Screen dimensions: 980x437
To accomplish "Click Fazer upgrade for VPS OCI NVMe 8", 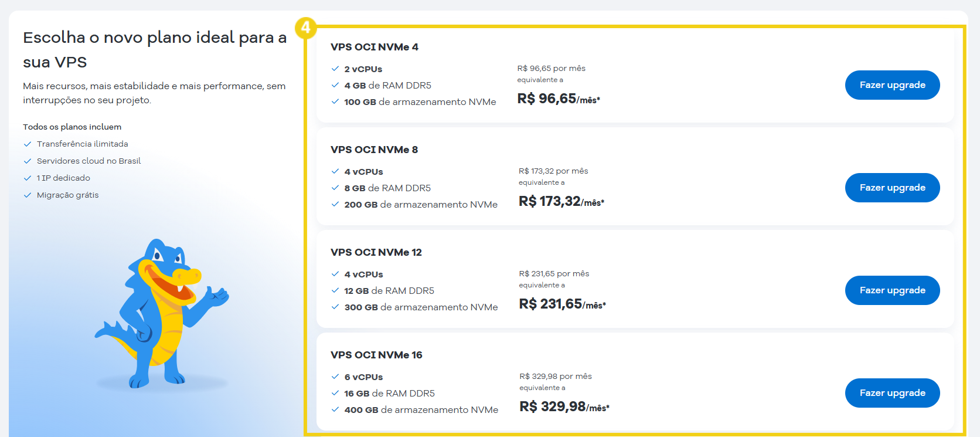I will click(892, 188).
